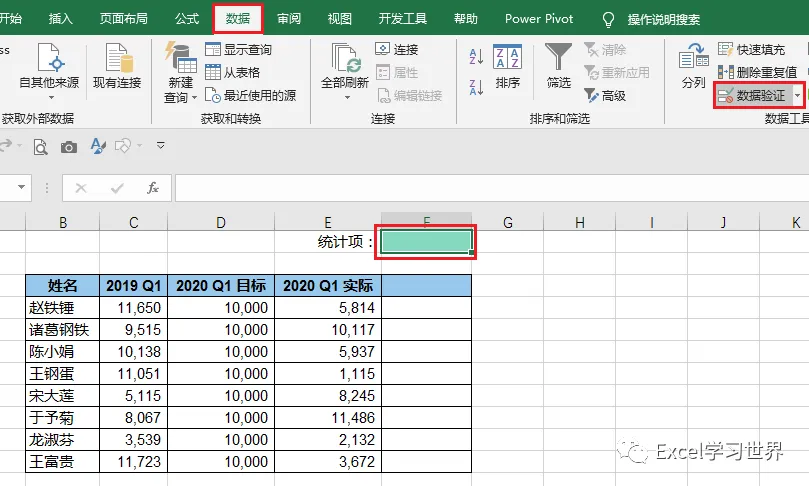Screen dimensions: 809x486
Task: Open 高级 filter options
Action: point(605,95)
